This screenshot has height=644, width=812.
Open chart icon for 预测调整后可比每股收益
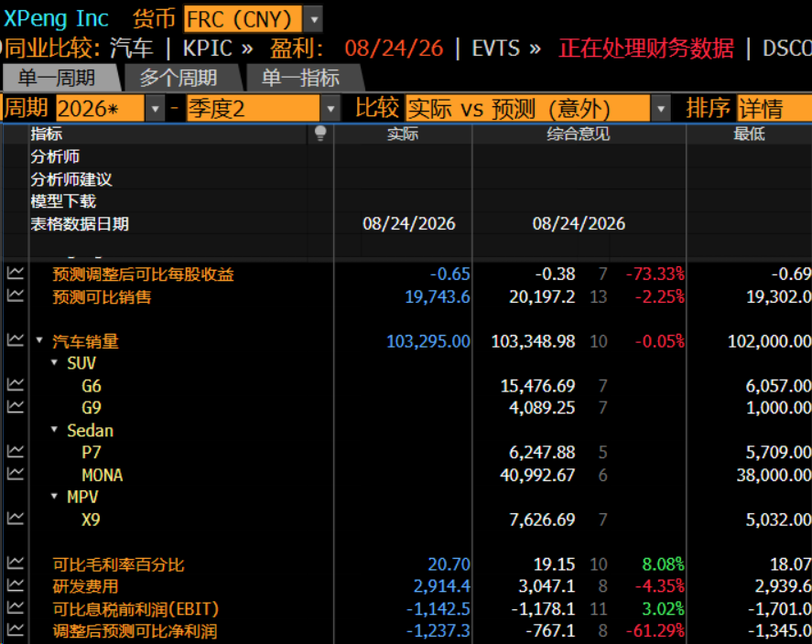point(16,273)
